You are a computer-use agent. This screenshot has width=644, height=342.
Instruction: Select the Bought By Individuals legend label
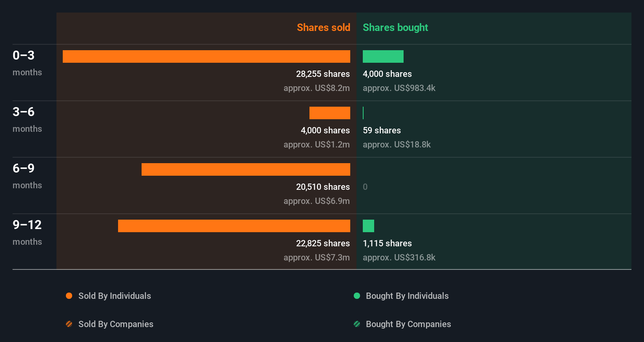407,296
